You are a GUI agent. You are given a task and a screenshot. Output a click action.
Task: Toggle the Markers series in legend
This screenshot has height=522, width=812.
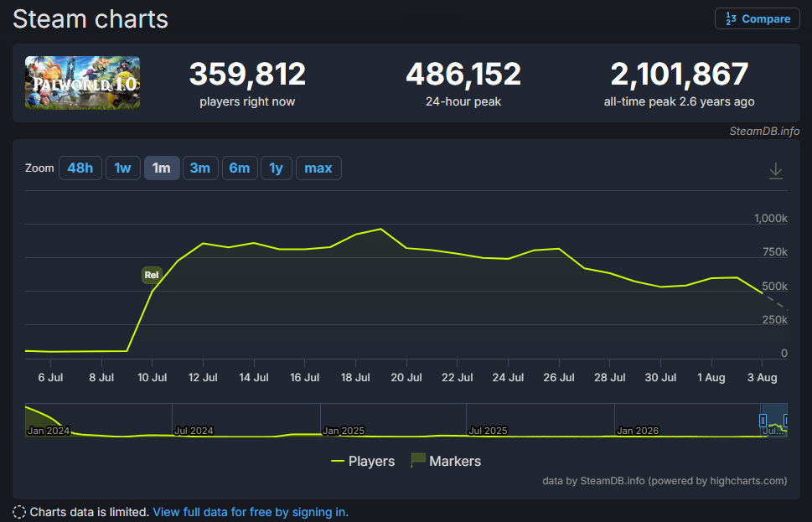[446, 461]
